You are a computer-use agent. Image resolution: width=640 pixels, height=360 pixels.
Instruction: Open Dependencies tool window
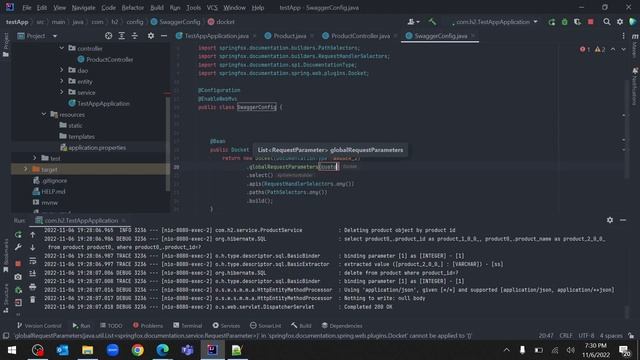(342, 326)
